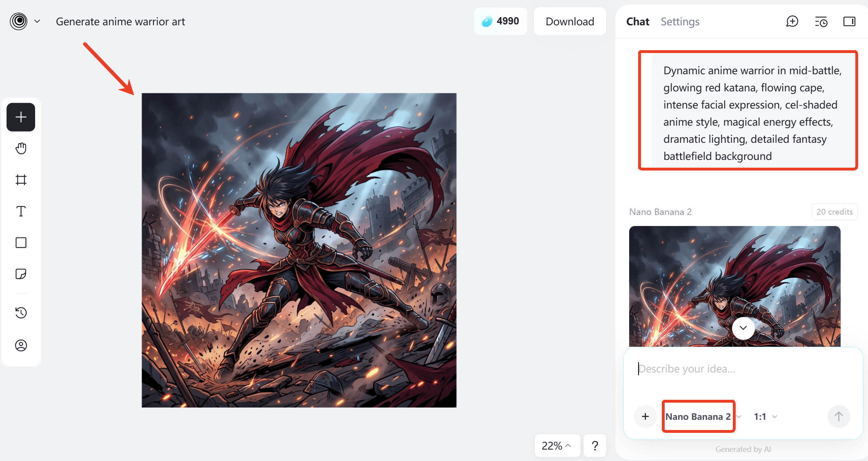Image resolution: width=868 pixels, height=461 pixels.
Task: Select the Text tool
Action: 21,211
